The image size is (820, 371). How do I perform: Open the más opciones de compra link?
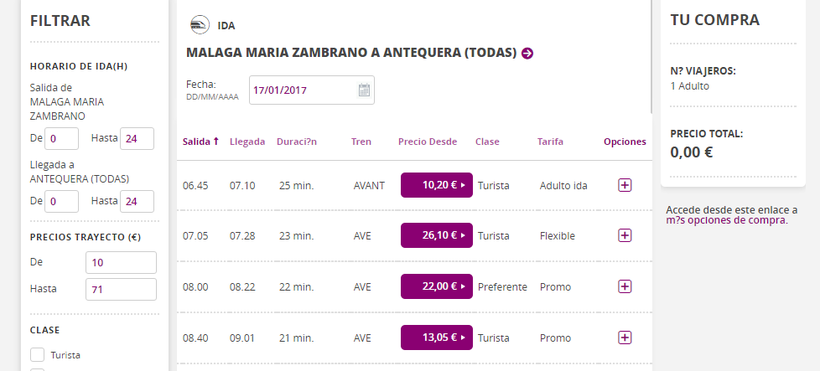tap(726, 220)
